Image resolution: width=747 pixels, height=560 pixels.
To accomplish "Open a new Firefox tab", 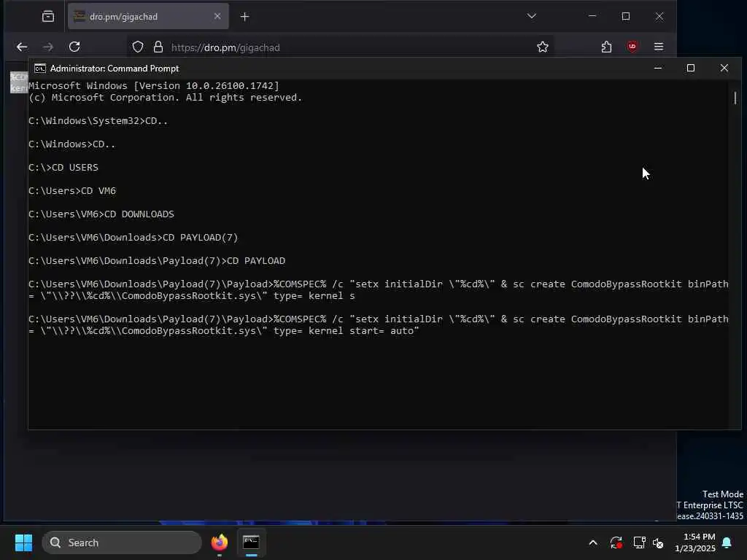I will click(x=244, y=17).
